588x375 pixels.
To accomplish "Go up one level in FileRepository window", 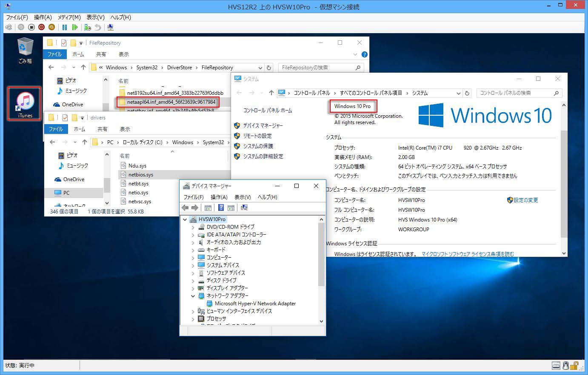I will 83,67.
